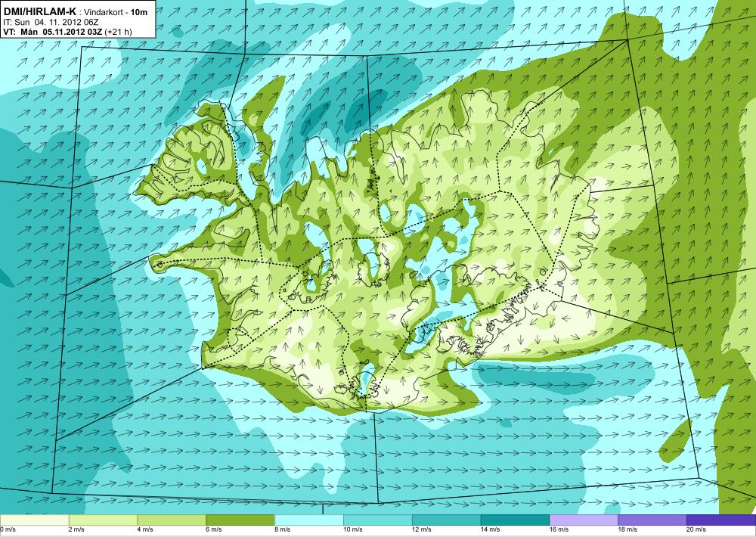
Task: Click the dark violet swatch above 20 m/s
Action: coord(721,520)
